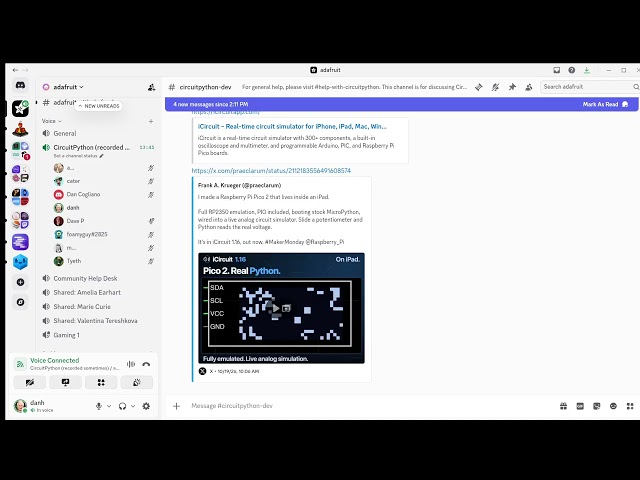Click the invite people icon beside adafruit
This screenshot has width=640, height=480.
[151, 87]
